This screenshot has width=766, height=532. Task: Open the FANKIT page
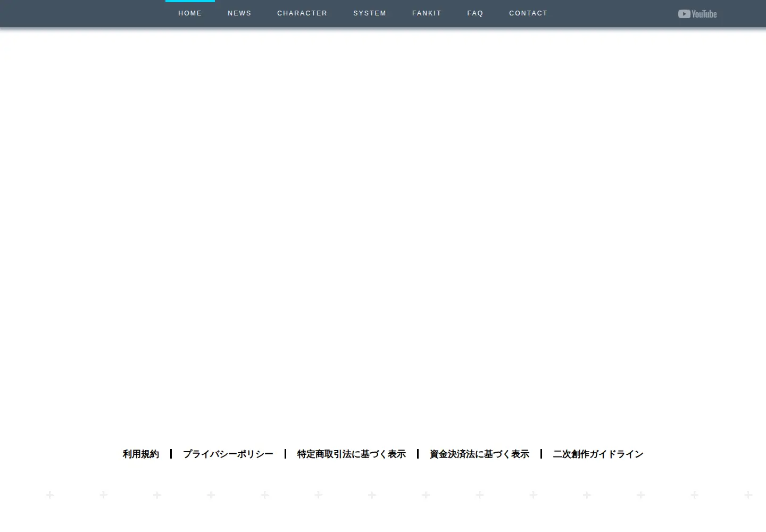[427, 13]
